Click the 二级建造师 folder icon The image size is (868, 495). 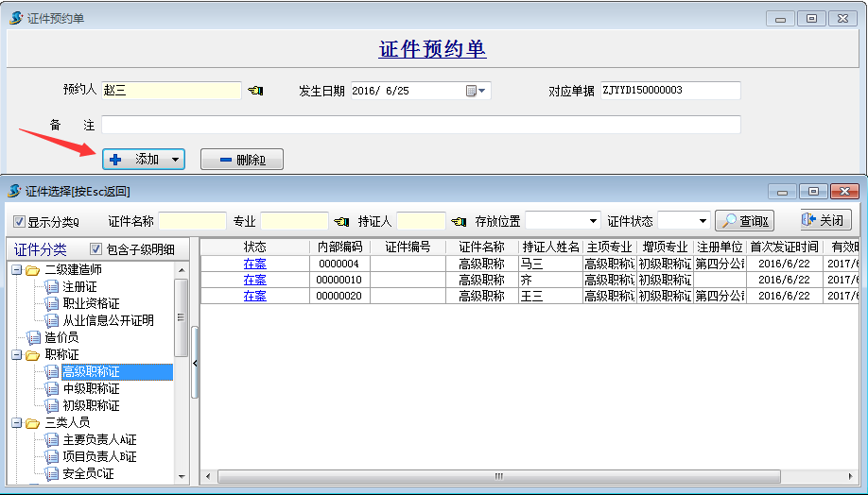(34, 270)
